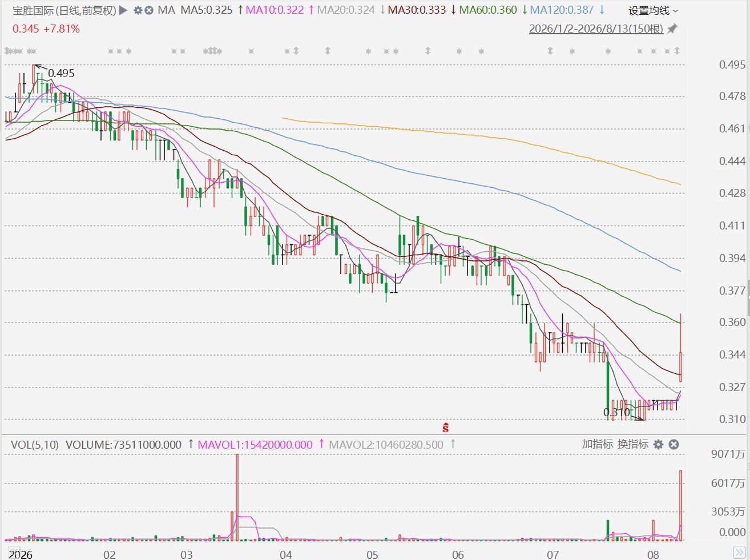Screen dimensions: 750x560
Task: Click the 3053万 volume axis label
Action: click(728, 511)
